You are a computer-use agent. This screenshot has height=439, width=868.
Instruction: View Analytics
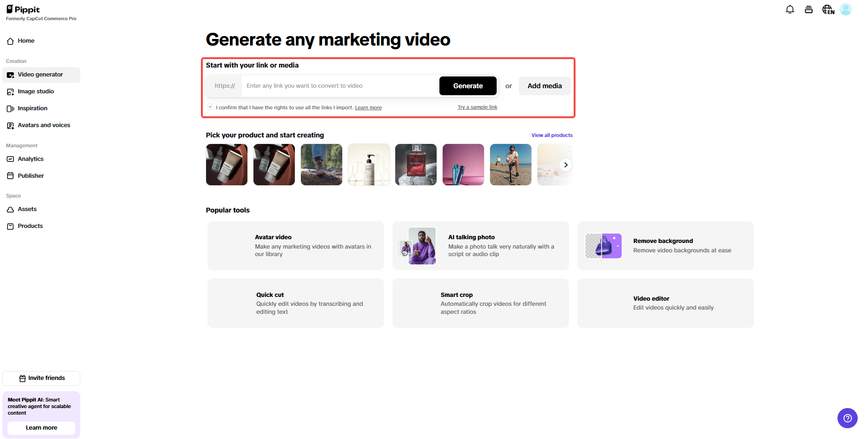click(30, 159)
